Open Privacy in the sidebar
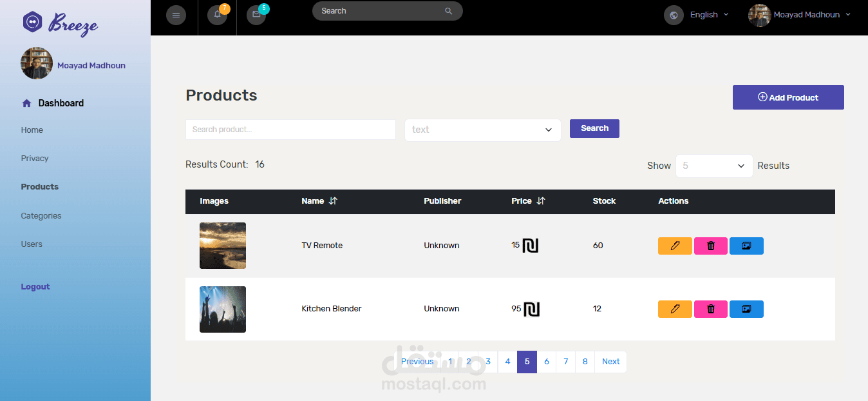868x401 pixels. click(x=35, y=159)
